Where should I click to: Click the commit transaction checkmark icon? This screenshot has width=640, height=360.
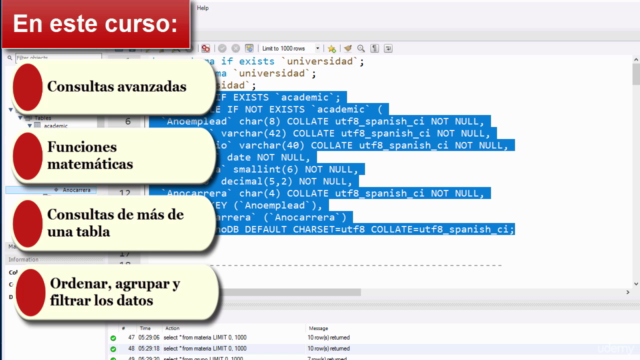(222, 49)
